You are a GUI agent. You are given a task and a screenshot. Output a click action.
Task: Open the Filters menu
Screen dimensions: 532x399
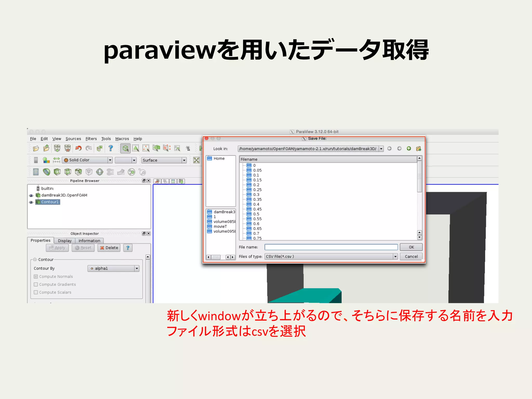point(91,139)
